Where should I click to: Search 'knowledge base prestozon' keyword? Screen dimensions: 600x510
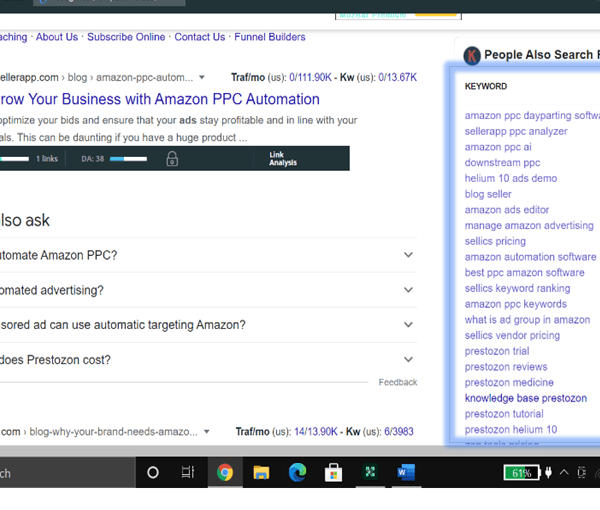pyautogui.click(x=526, y=398)
